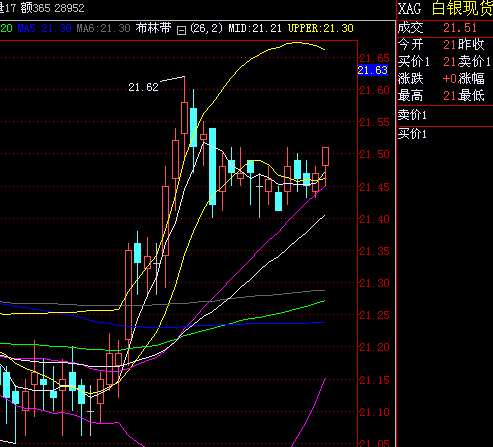Click the 21.60 price axis label
This screenshot has height=447, width=493.
coord(374,90)
